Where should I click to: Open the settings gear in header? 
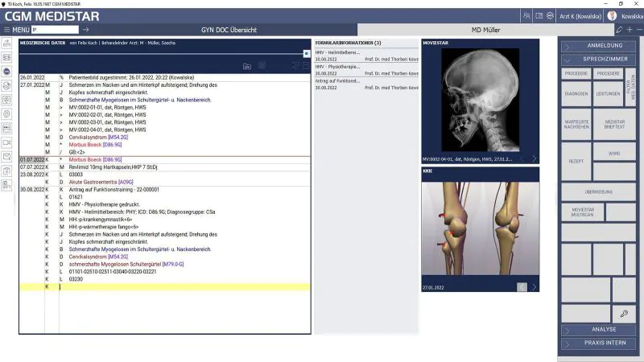pos(550,16)
